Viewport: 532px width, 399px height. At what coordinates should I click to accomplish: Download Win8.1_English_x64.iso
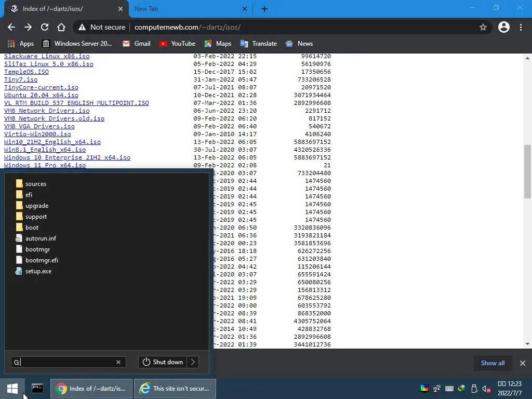pyautogui.click(x=45, y=150)
